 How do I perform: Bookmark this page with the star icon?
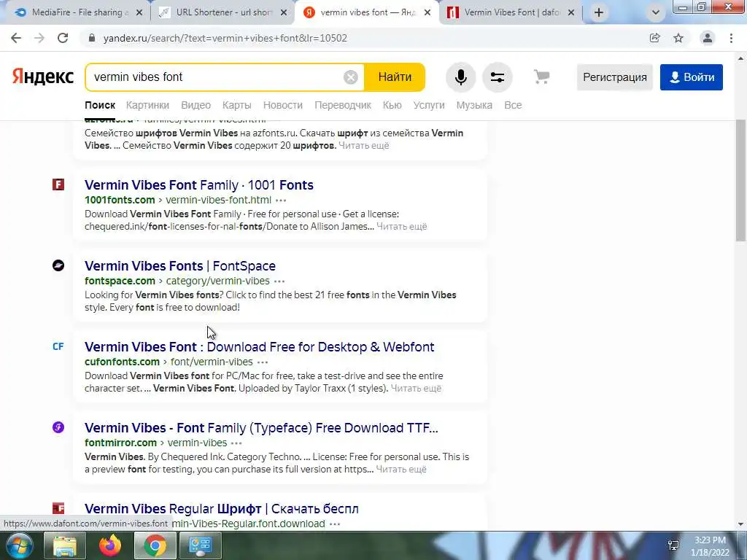(x=678, y=38)
